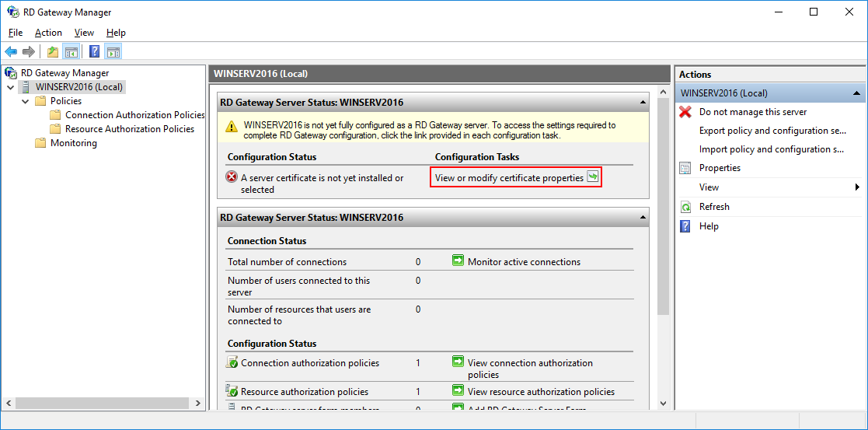
Task: Click the Connection Authorization Policies folder icon
Action: [x=55, y=115]
